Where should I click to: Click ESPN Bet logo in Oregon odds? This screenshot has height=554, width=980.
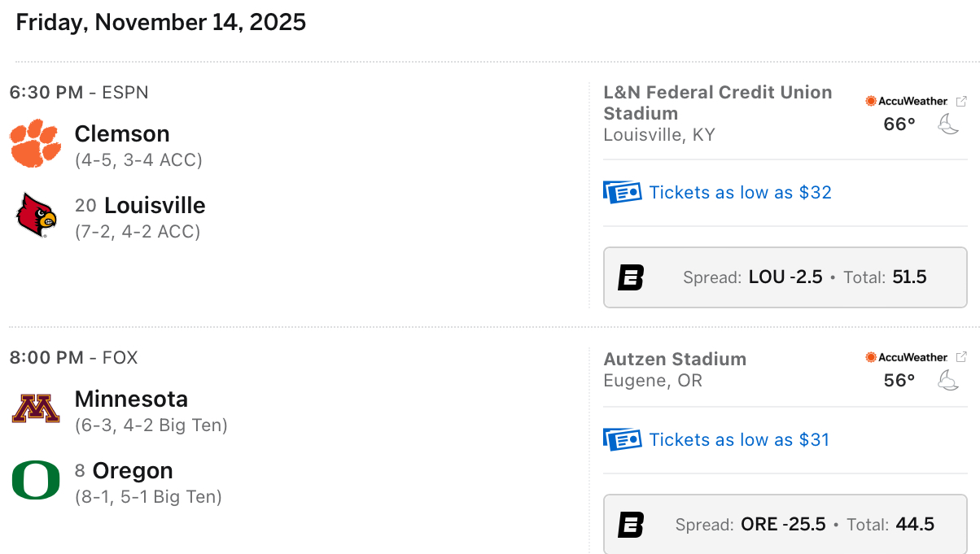click(631, 525)
